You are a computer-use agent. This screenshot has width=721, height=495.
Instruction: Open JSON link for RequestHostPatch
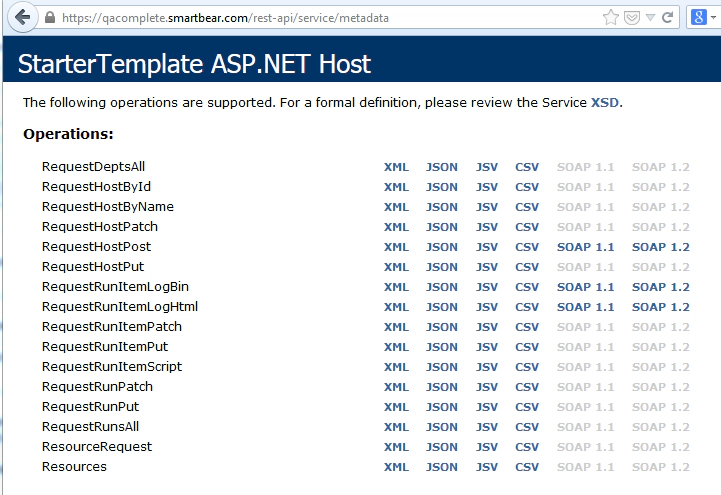pyautogui.click(x=442, y=227)
